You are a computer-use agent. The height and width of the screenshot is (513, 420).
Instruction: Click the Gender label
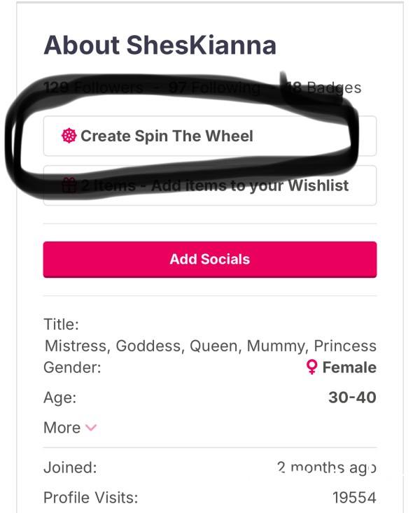(x=72, y=367)
